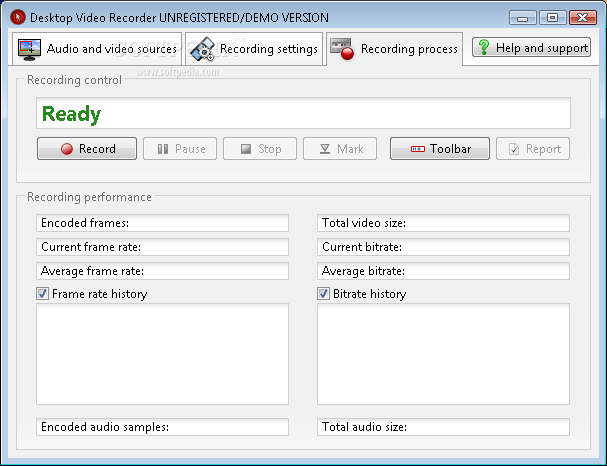Click the Current frame rate field
The image size is (607, 466).
[x=162, y=247]
